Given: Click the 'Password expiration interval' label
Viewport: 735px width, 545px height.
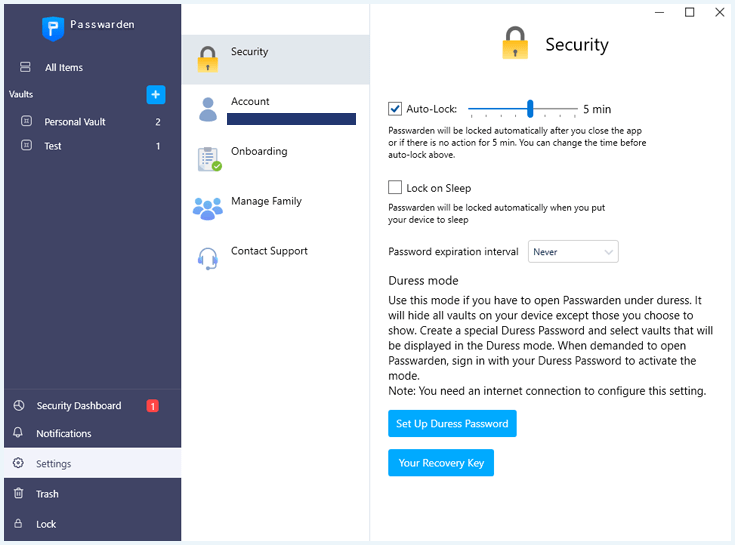Looking at the screenshot, I should [453, 252].
